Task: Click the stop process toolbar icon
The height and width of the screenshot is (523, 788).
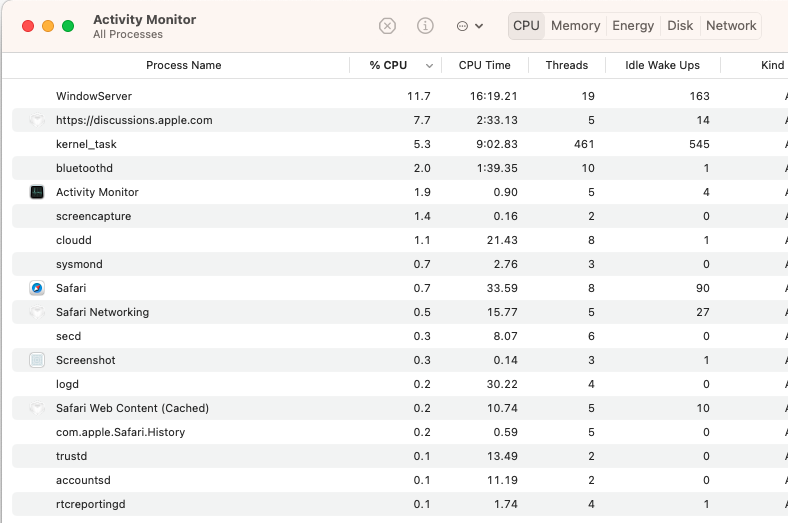Action: pyautogui.click(x=387, y=26)
